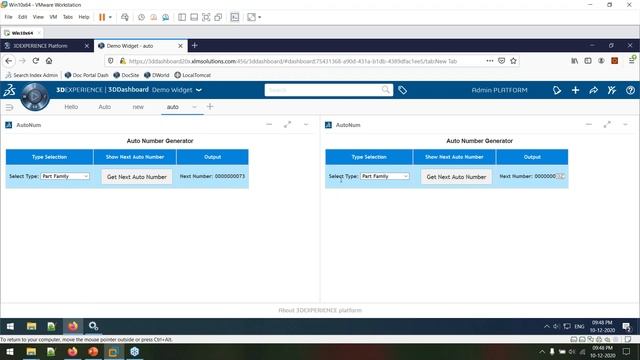The width and height of the screenshot is (640, 360).
Task: Switch to Win10x64 VM tab
Action: pos(22,33)
